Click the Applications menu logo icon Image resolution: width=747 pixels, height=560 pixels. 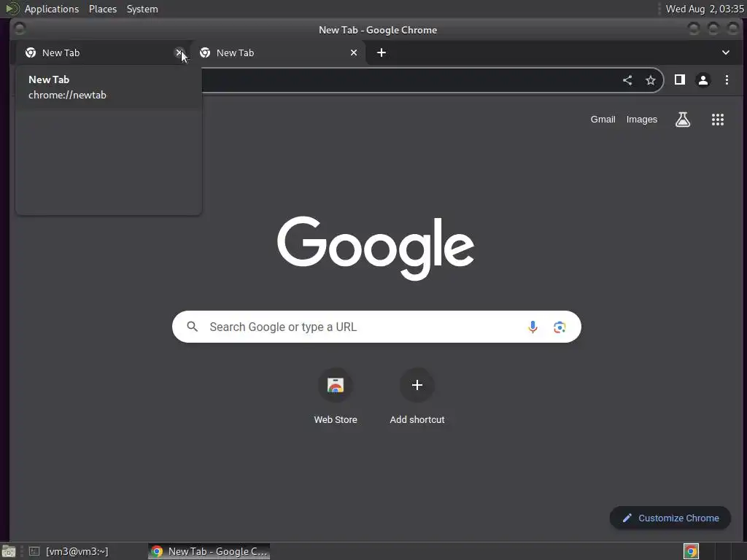click(x=12, y=9)
